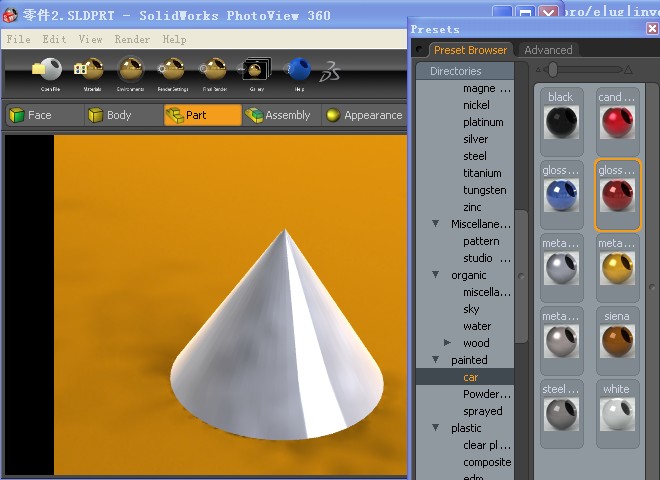Select the miscella... directory under organic

coord(487,292)
